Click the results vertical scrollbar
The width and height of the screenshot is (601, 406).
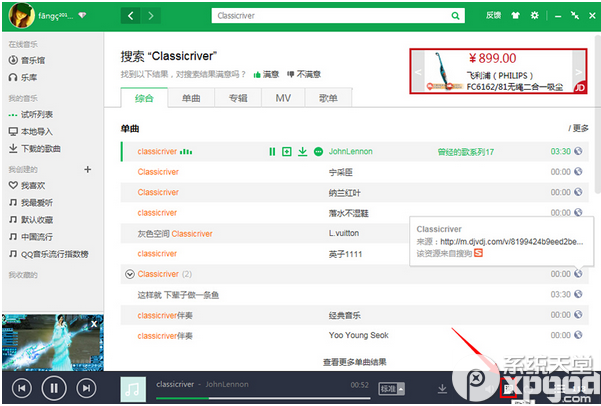(598, 113)
